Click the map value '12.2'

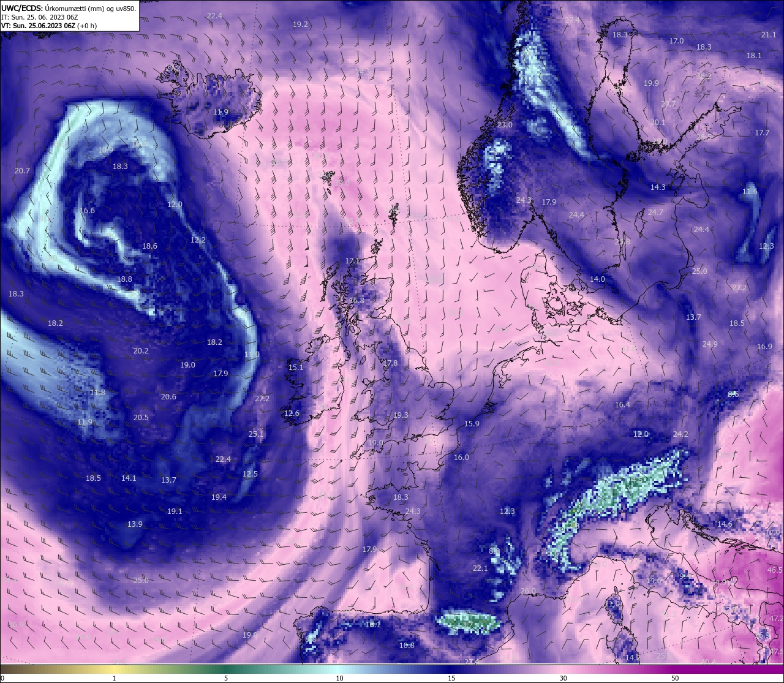[x=198, y=240]
